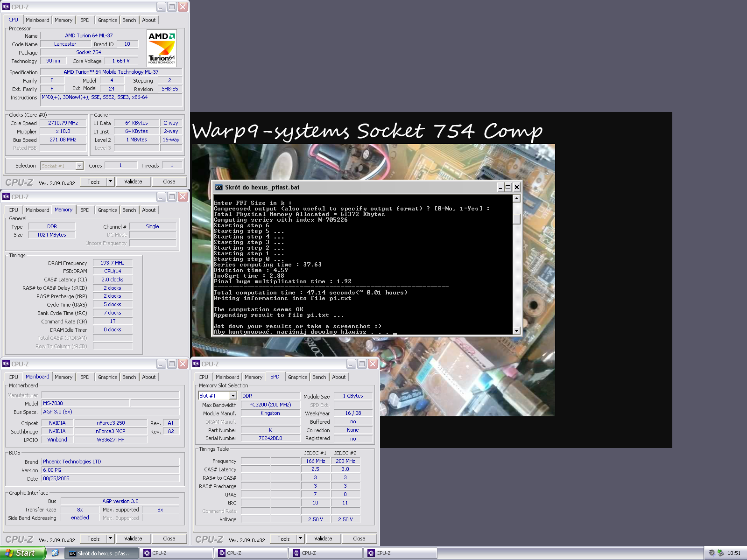Viewport: 747px width, 560px height.
Task: Open the Tools dropdown arrow in the Mainboard window
Action: (110, 539)
